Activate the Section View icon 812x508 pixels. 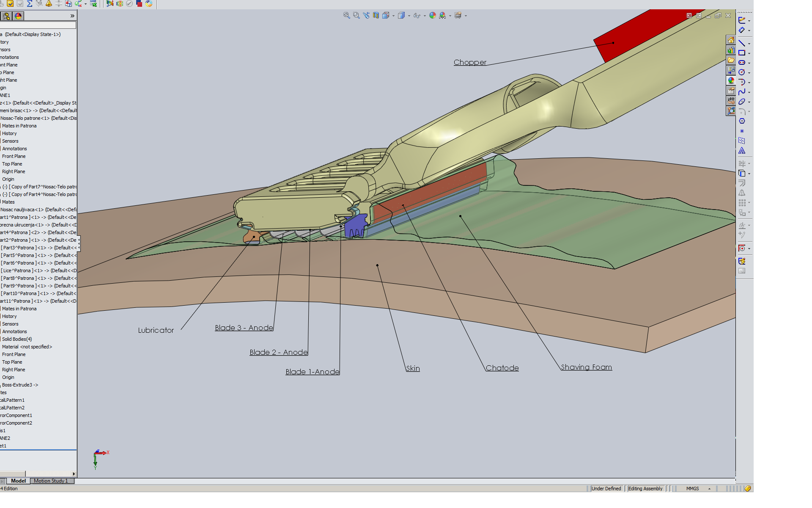376,15
